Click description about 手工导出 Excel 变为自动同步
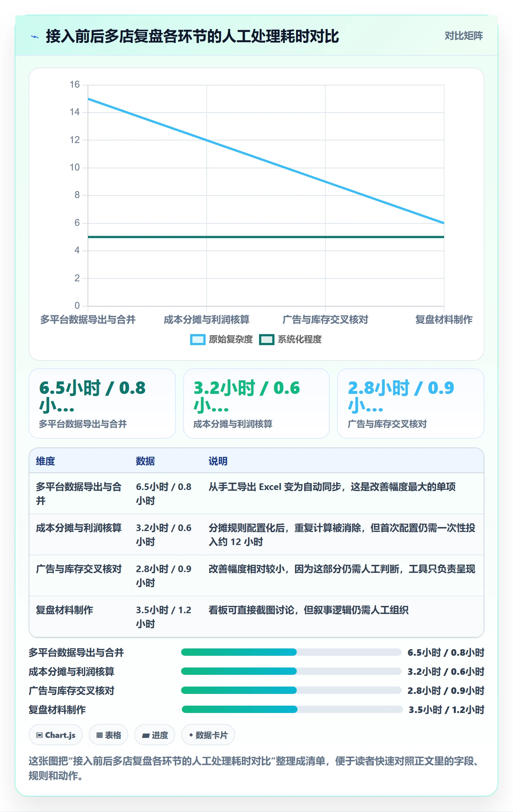The width and height of the screenshot is (513, 812). [x=332, y=487]
